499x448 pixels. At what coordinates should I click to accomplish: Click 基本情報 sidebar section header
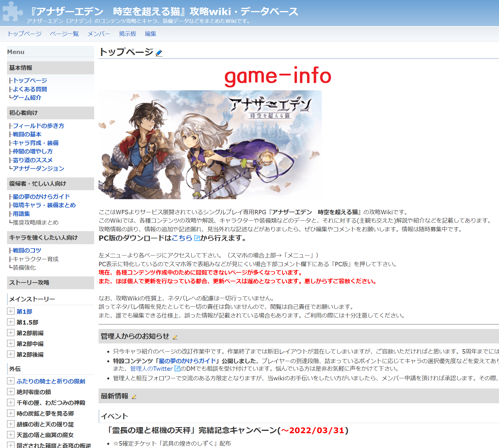tap(51, 68)
